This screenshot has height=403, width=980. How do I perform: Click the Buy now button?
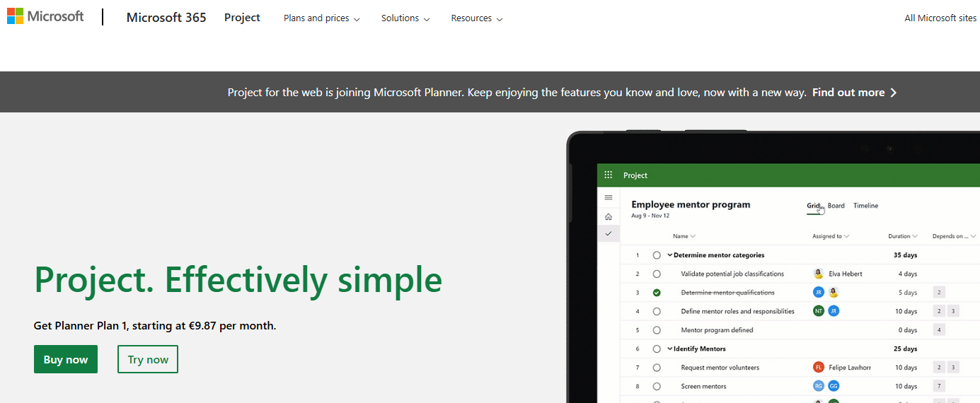(x=66, y=359)
